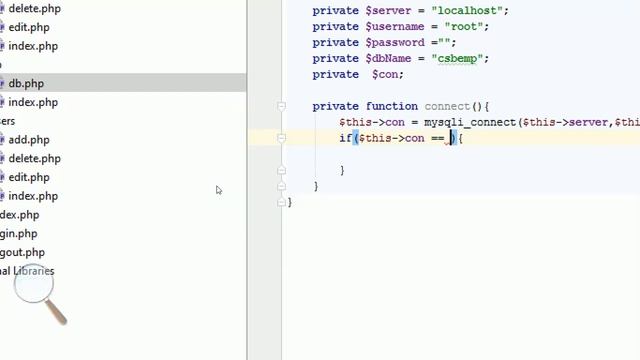Screen dimensions: 640x360
Task: Open the gout.php logout file
Action: tap(22, 252)
